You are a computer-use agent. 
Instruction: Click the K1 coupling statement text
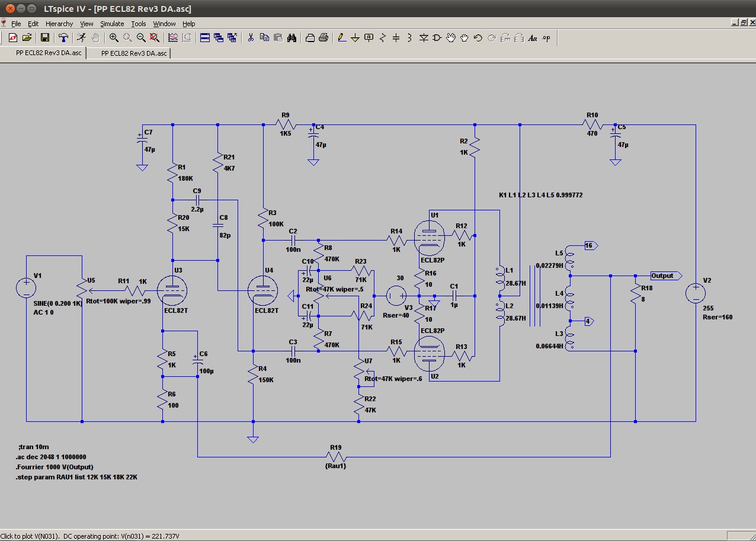coord(541,195)
